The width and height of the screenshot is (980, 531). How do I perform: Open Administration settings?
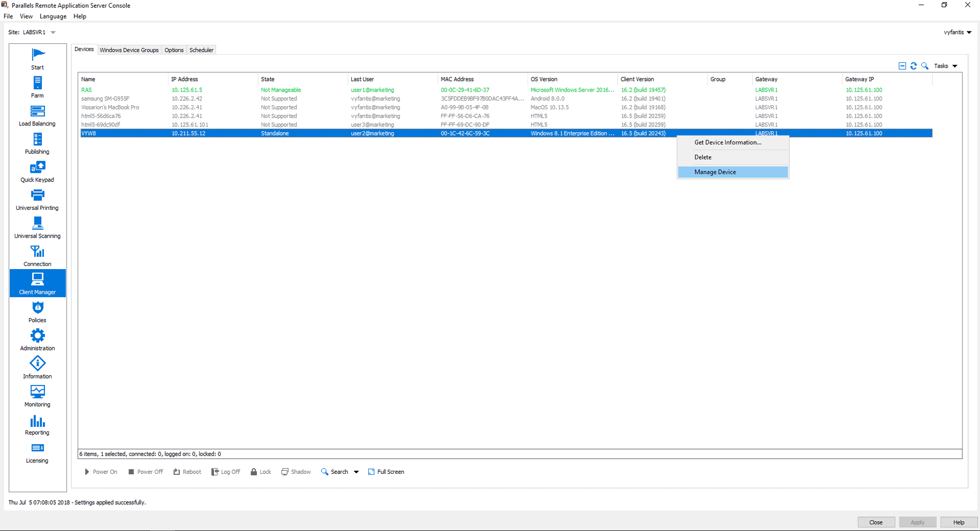click(37, 340)
